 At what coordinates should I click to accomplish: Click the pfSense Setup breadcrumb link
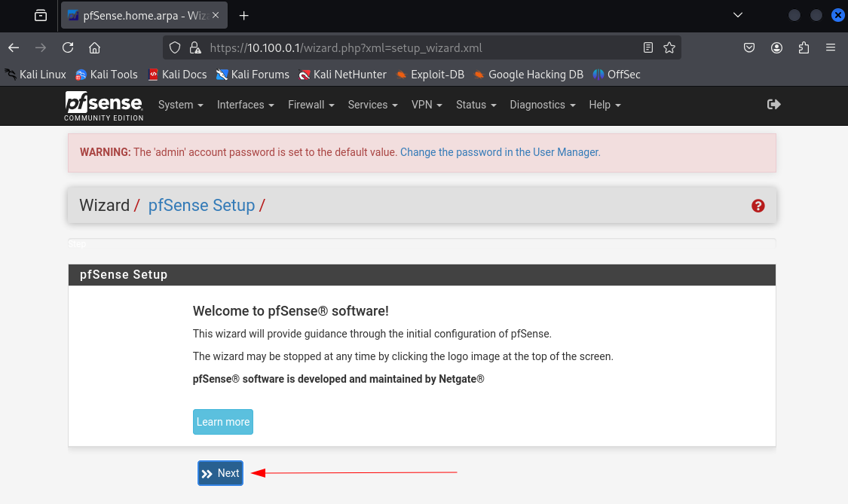click(x=201, y=206)
